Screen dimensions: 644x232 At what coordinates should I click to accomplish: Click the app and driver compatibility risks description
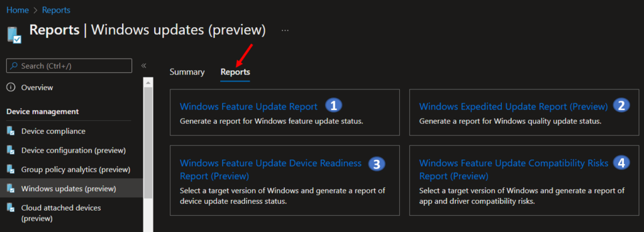click(521, 196)
